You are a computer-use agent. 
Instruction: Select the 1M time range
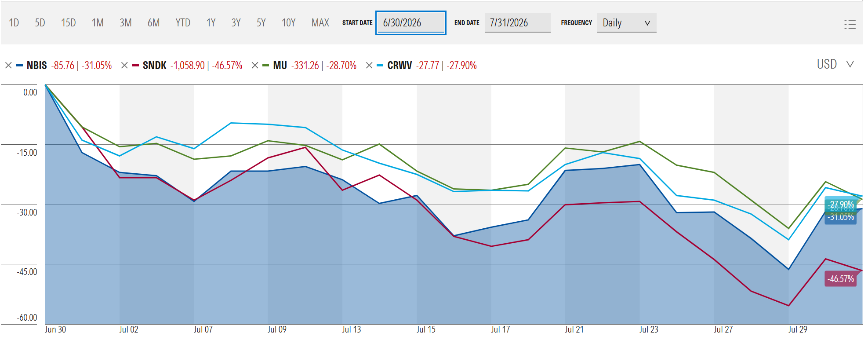pos(98,23)
